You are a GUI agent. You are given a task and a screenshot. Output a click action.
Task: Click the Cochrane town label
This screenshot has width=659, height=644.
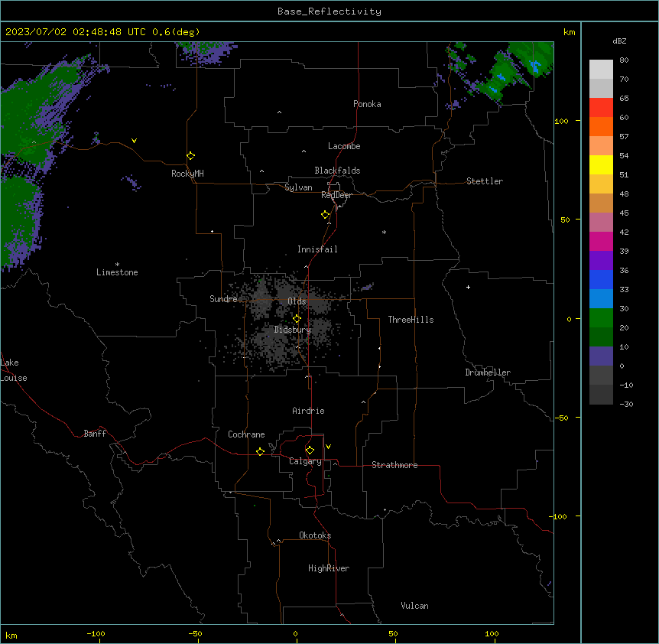point(246,434)
